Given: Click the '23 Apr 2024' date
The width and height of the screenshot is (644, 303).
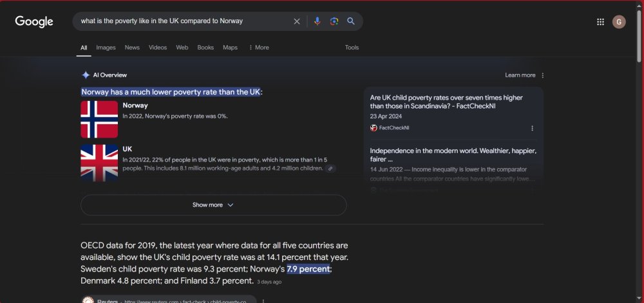Looking at the screenshot, I should click(386, 116).
